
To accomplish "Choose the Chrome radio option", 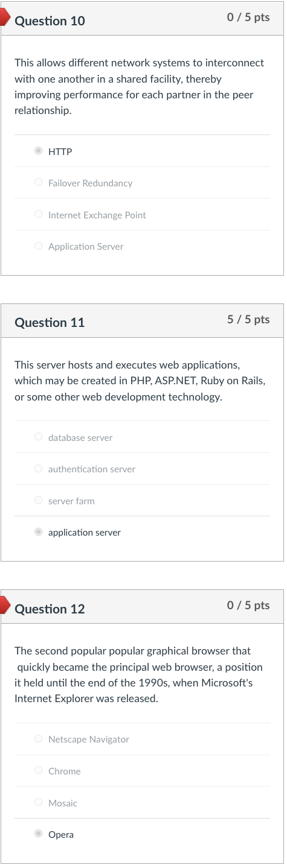I will (x=39, y=771).
